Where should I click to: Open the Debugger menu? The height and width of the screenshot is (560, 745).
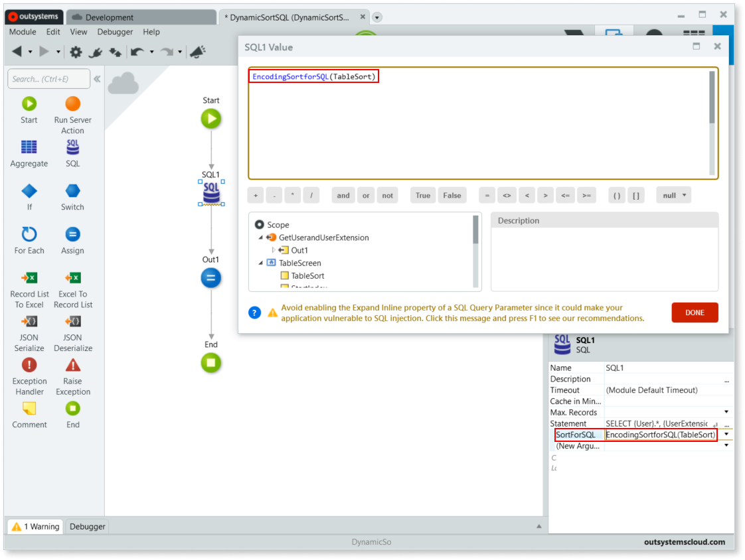(x=115, y=32)
